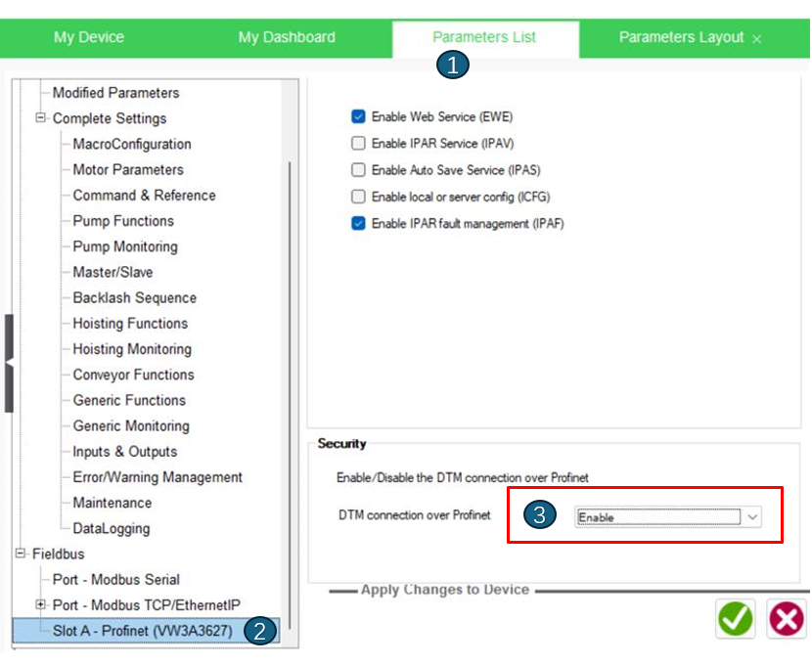Uncheck Enable IPAR fault management (IPAF)

pos(358,223)
